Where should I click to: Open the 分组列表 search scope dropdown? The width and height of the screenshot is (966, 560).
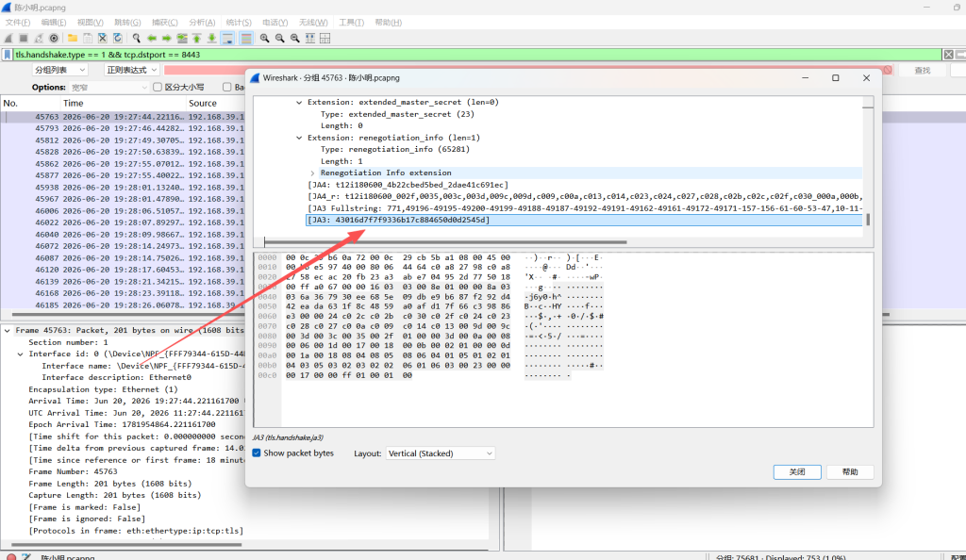pyautogui.click(x=59, y=70)
